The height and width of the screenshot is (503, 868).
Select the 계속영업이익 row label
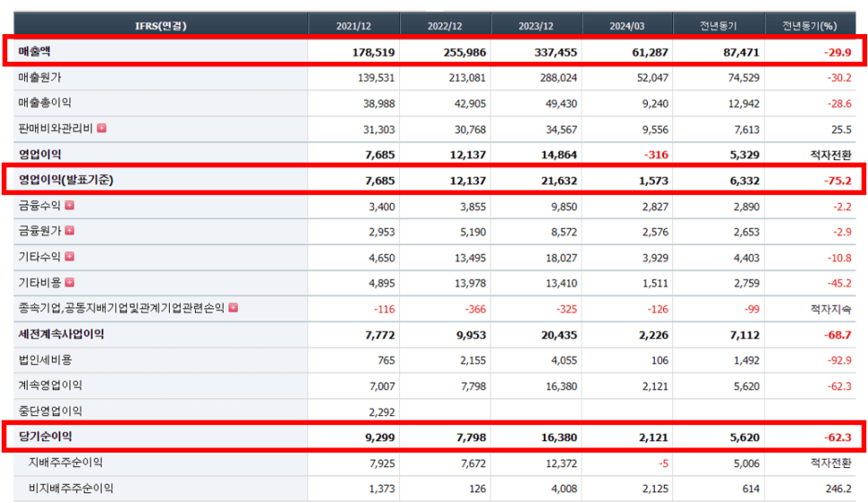pyautogui.click(x=50, y=385)
